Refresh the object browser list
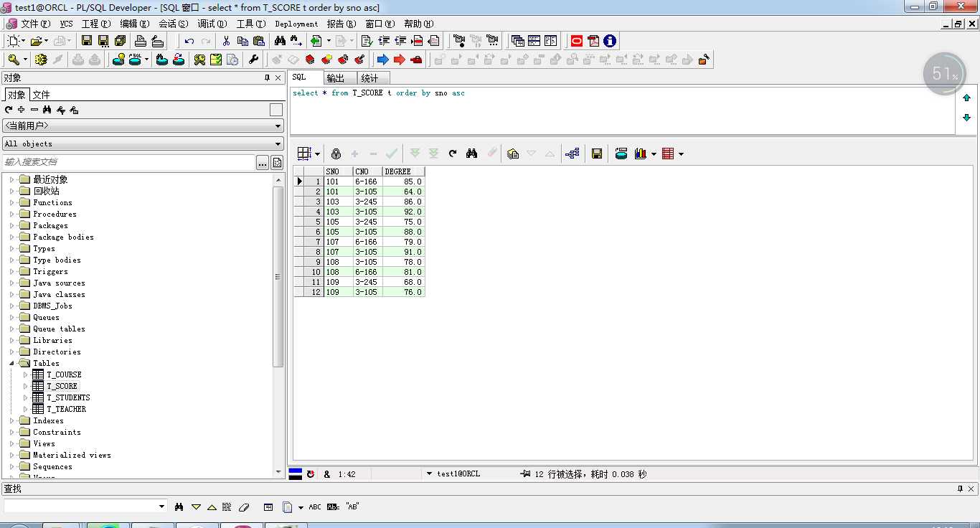 9,110
